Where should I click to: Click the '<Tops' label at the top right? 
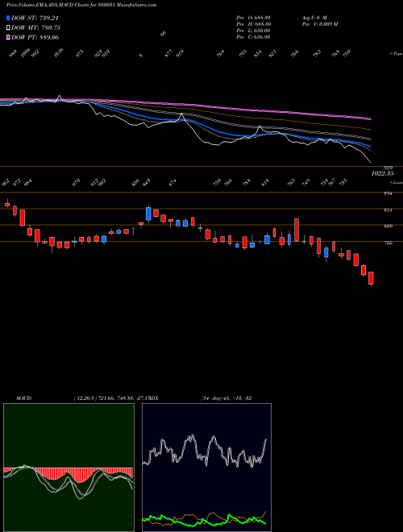pyautogui.click(x=396, y=54)
